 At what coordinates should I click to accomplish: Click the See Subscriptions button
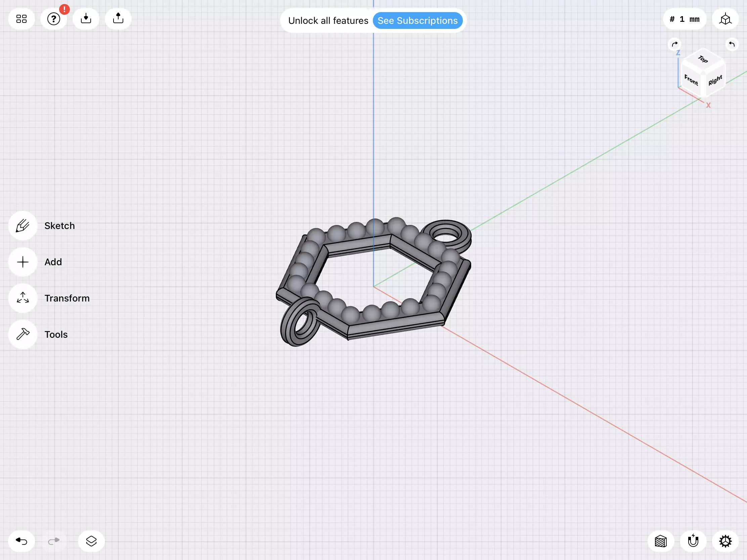coord(418,20)
